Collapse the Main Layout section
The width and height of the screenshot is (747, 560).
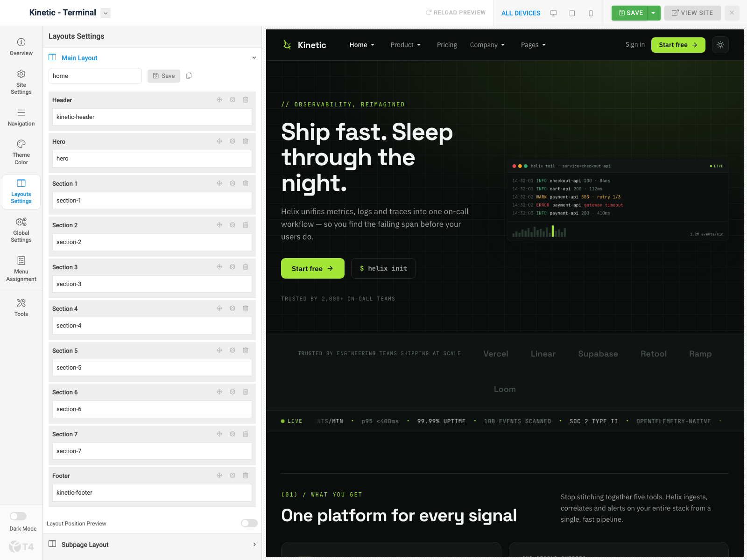coord(254,58)
